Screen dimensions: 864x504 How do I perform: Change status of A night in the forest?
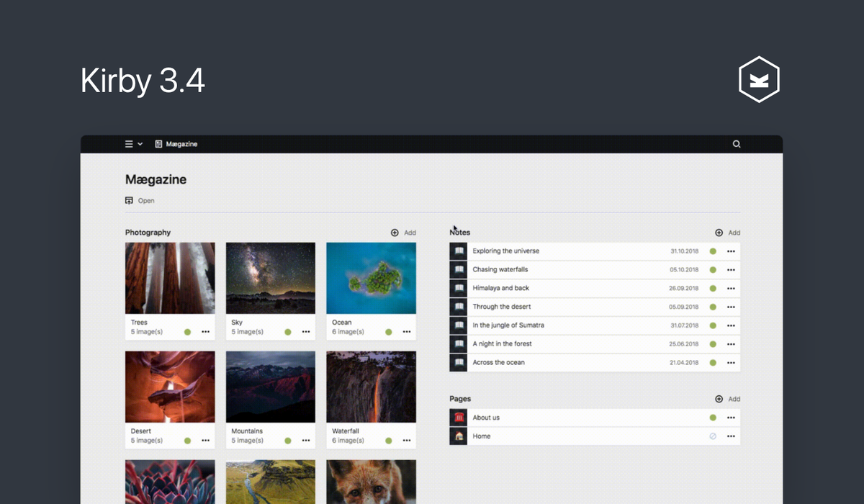click(713, 344)
